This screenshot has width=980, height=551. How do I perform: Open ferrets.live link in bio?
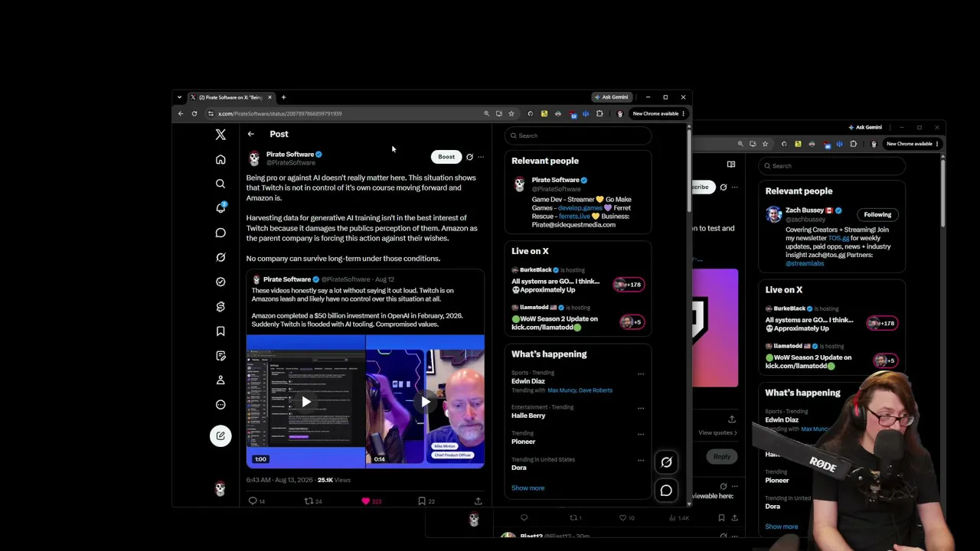tap(574, 217)
